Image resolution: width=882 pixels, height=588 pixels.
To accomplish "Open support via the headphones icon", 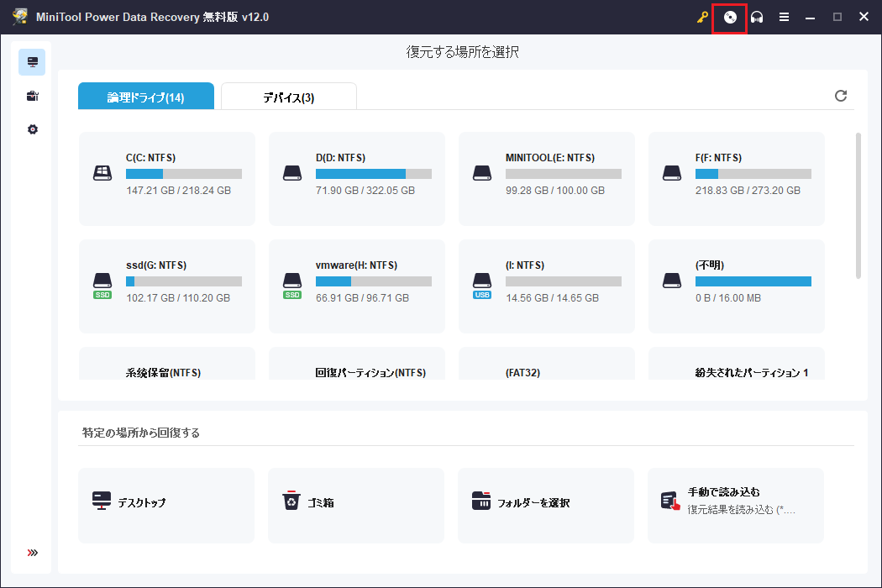I will click(x=757, y=18).
